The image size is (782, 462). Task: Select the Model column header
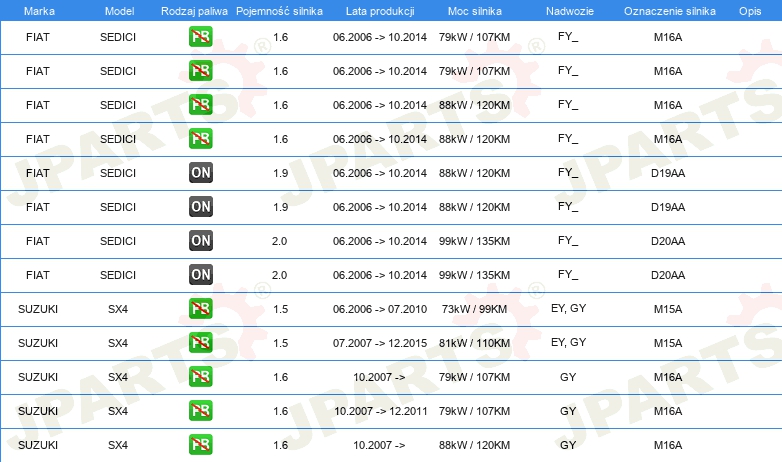(x=119, y=11)
